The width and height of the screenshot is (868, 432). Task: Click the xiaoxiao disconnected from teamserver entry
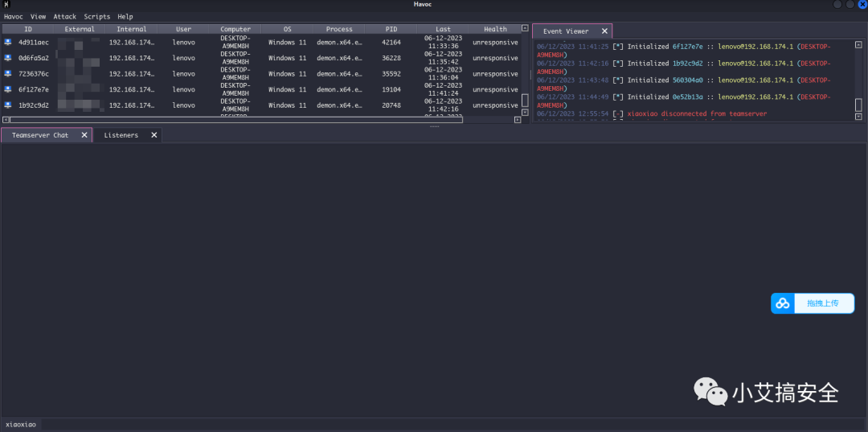tap(652, 113)
